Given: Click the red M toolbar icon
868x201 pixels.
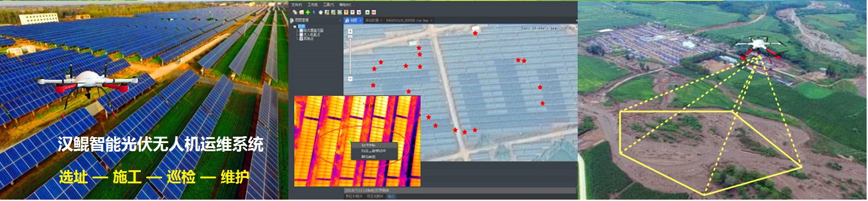Looking at the screenshot, I should point(374,12).
